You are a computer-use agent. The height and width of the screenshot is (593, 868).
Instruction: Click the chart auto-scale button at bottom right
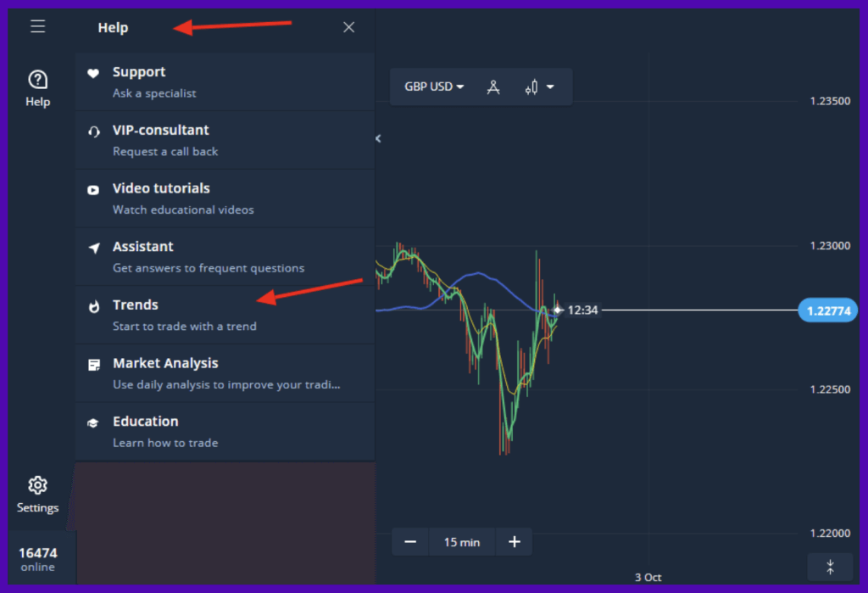click(x=831, y=567)
